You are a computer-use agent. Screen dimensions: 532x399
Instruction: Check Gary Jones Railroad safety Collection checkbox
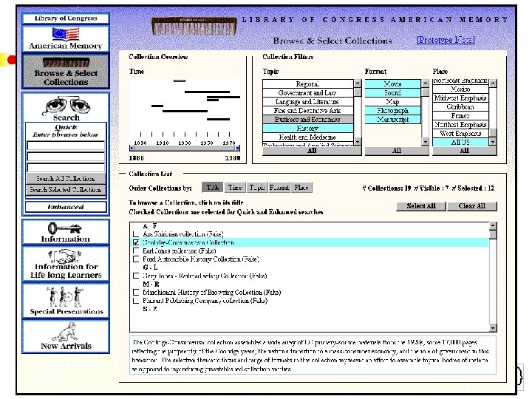point(136,276)
